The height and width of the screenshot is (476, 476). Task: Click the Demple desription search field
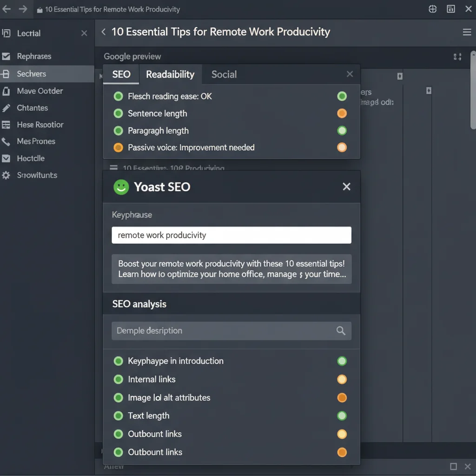[x=231, y=331]
